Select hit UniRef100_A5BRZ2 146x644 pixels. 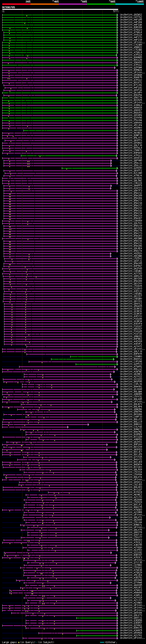pos(131,48)
